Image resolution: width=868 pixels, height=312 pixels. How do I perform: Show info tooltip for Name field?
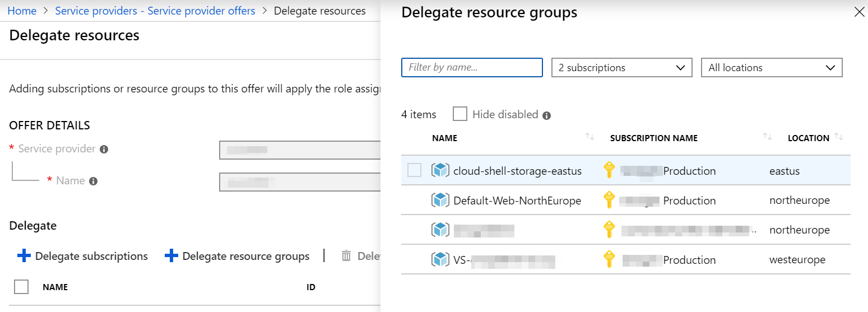[x=94, y=181]
